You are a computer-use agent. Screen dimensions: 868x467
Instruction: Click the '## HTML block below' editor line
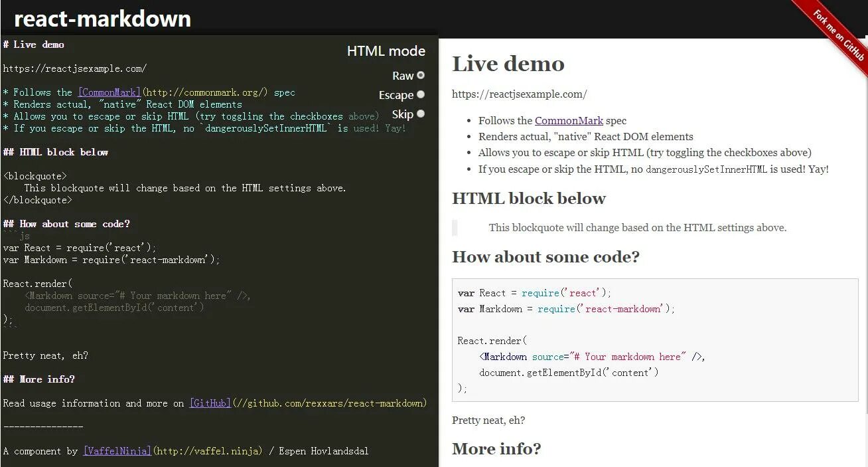56,152
